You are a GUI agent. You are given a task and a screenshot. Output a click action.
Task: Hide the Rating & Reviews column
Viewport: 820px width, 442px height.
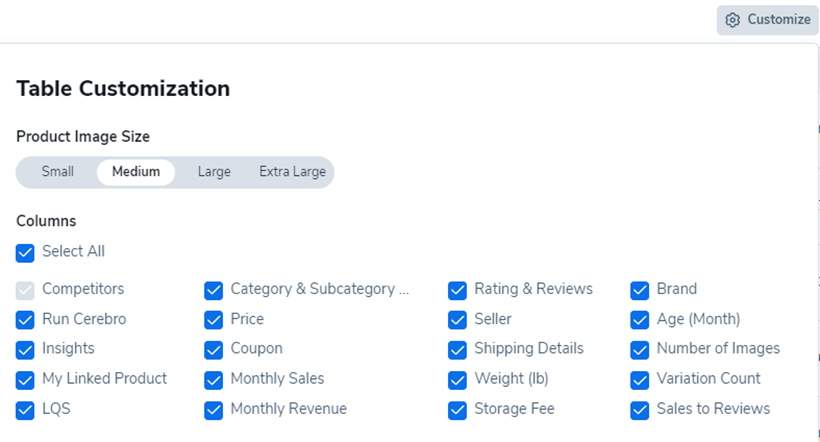(457, 290)
